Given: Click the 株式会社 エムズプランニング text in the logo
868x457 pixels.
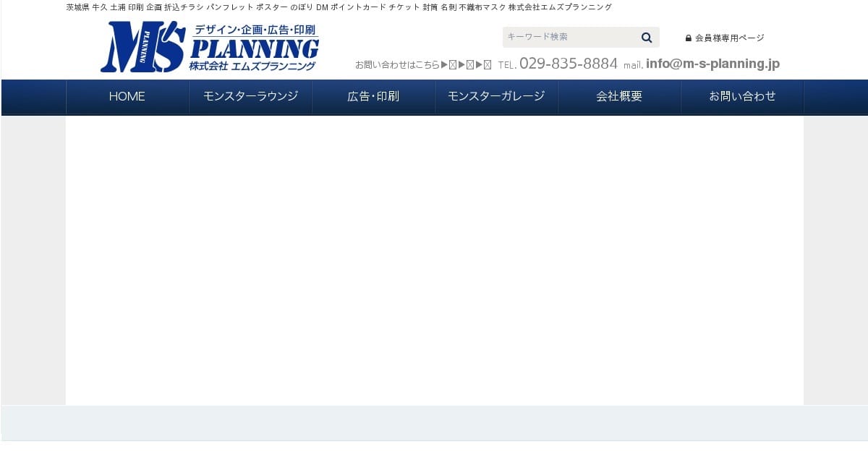Looking at the screenshot, I should coord(252,66).
